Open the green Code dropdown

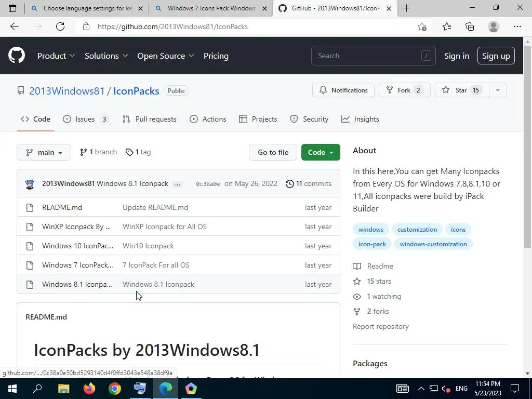click(x=321, y=152)
